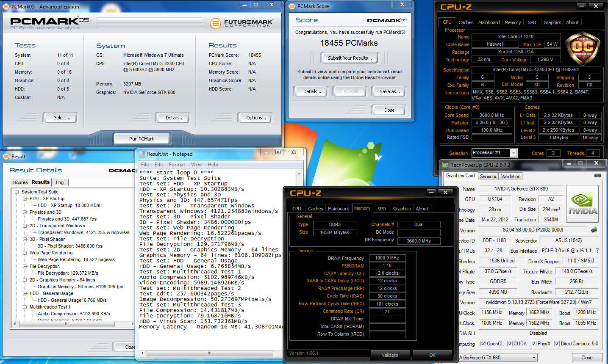Open the Processor #1 selection dropdown
This screenshot has height=364, width=608.
click(x=514, y=153)
